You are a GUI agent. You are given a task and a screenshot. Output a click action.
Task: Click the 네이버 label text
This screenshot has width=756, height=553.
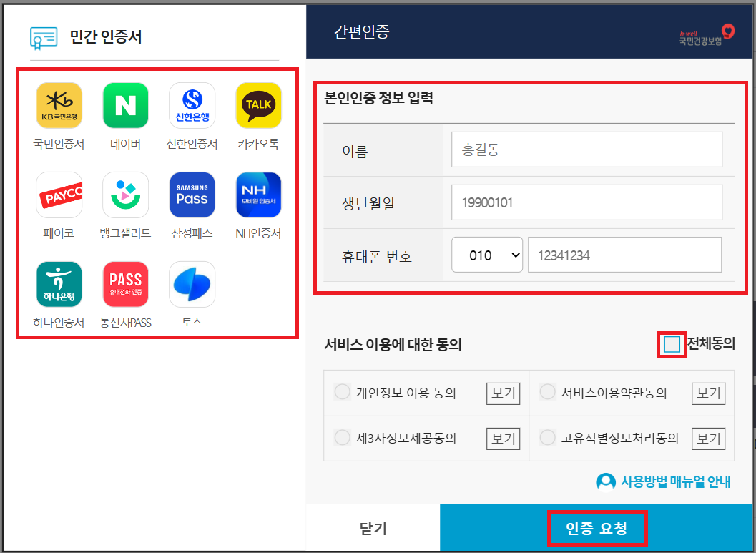125,144
